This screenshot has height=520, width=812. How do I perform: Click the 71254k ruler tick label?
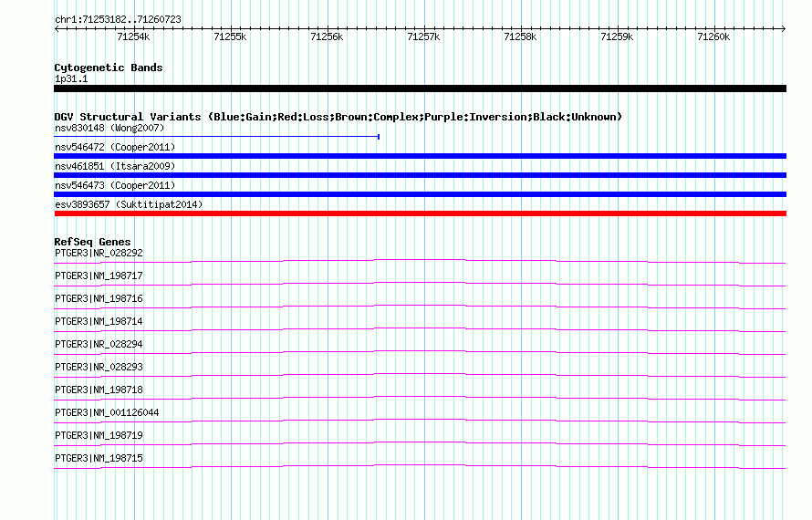pyautogui.click(x=133, y=36)
